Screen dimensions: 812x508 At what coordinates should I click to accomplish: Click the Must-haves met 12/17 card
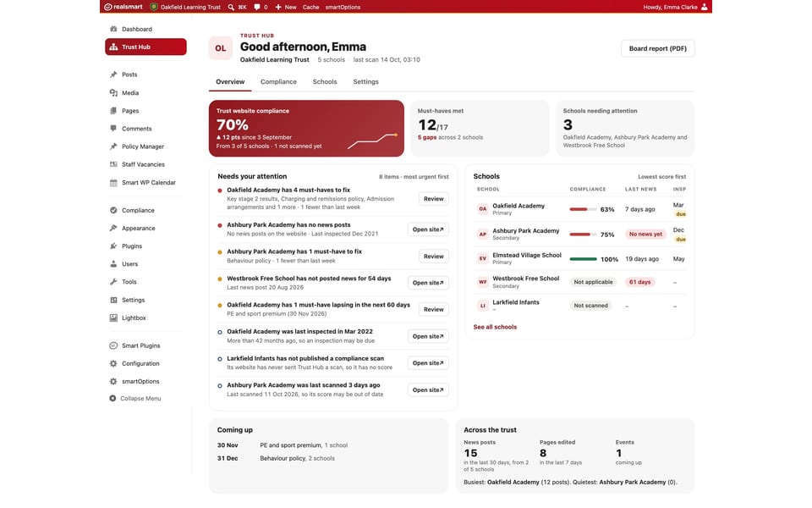[x=480, y=129]
